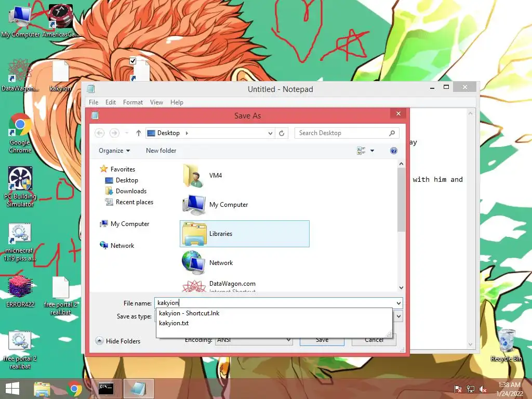Open Save as type dropdown arrow
This screenshot has height=399, width=532.
398,316
